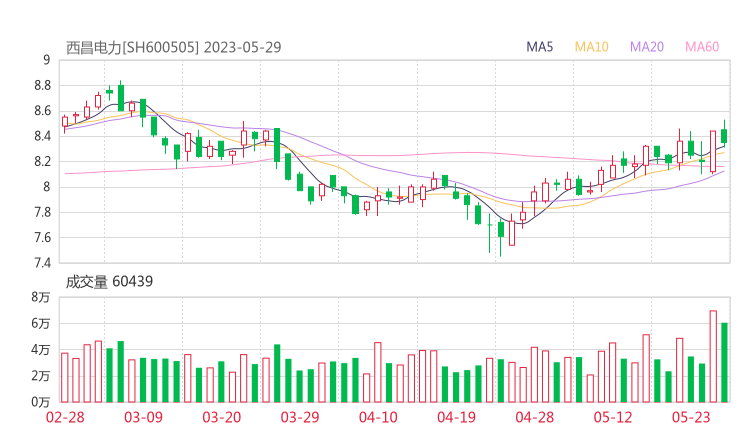This screenshot has width=740, height=440.
Task: Click the 8.8 price axis label
Action: (42, 85)
